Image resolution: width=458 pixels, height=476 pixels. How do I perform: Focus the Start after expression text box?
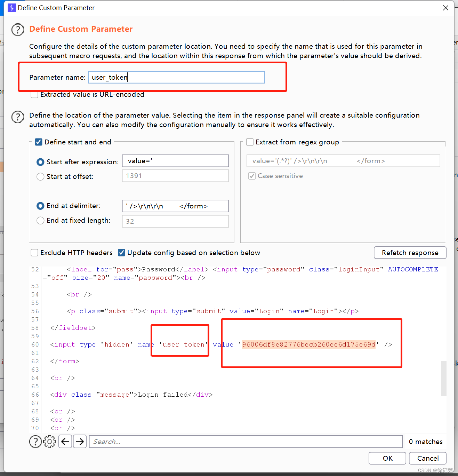click(175, 161)
